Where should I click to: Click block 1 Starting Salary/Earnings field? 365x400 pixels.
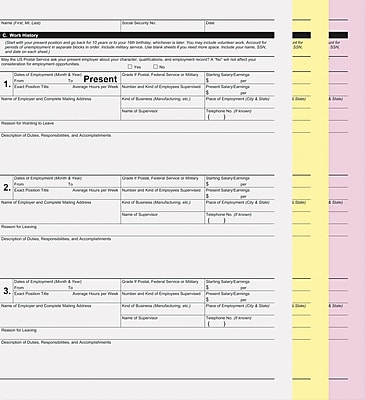pyautogui.click(x=240, y=78)
